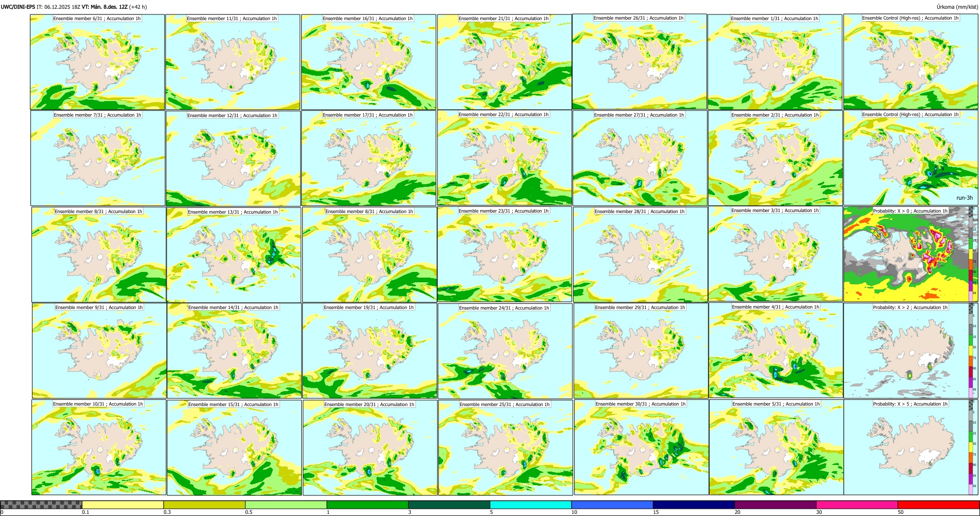980x516 pixels.
Task: Click the Ensemble member 5/31 panel
Action: pos(776,447)
